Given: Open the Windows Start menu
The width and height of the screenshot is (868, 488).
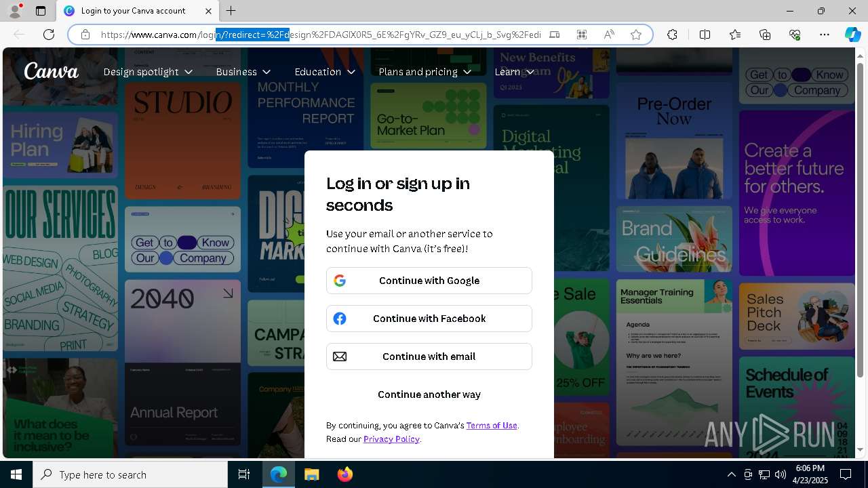Looking at the screenshot, I should 16,474.
